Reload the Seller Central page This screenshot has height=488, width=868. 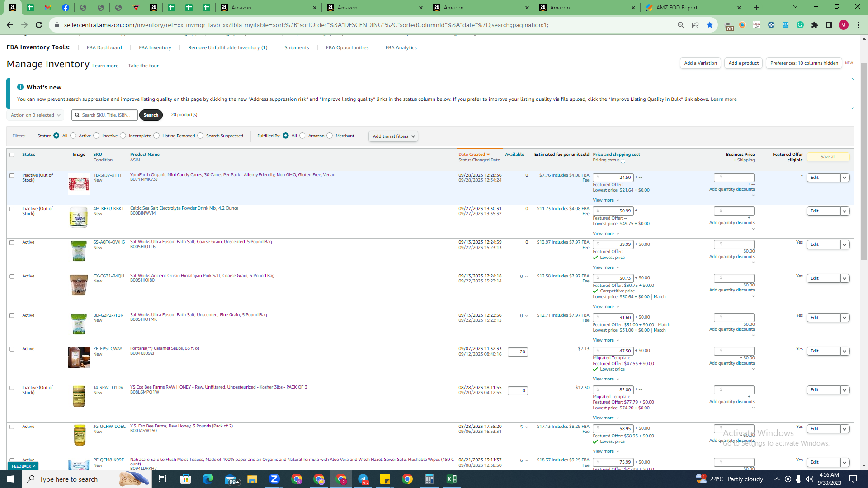click(x=39, y=25)
